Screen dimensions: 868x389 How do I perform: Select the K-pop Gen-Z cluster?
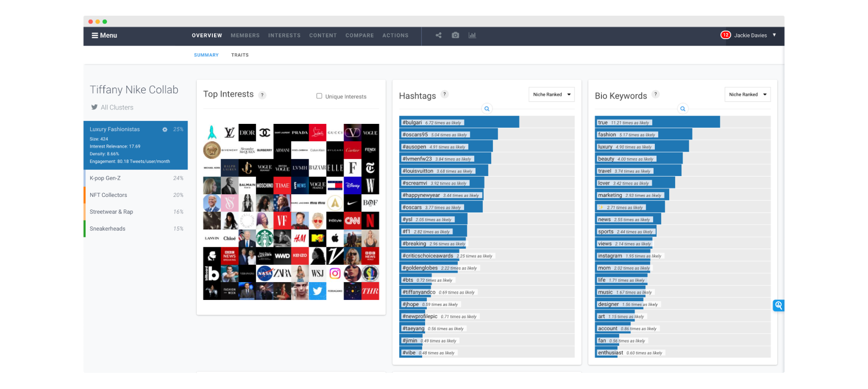pos(135,178)
